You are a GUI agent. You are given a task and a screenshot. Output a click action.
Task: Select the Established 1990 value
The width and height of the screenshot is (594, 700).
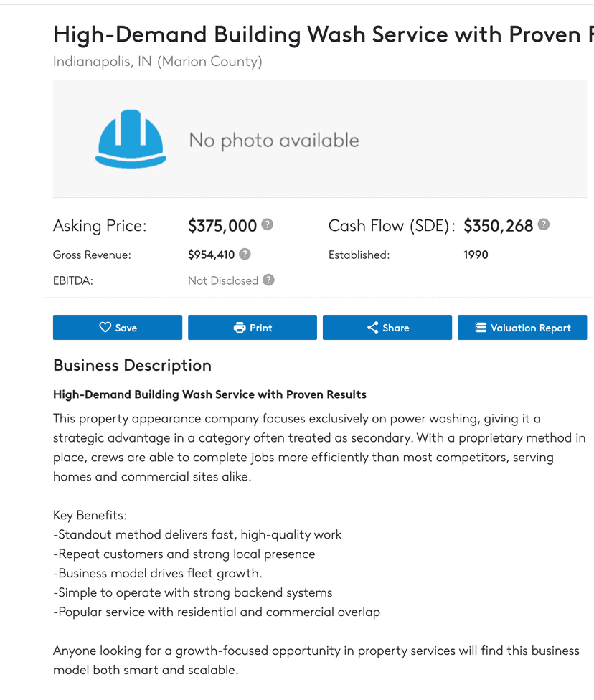tap(476, 255)
